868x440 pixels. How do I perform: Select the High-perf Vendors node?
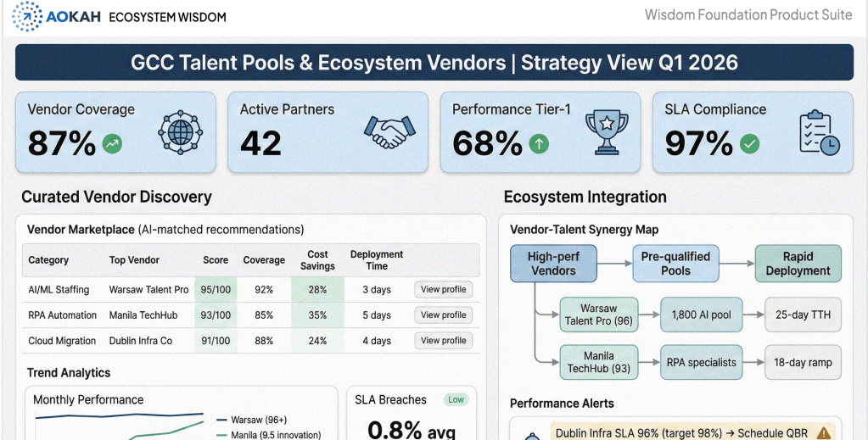[x=553, y=264]
